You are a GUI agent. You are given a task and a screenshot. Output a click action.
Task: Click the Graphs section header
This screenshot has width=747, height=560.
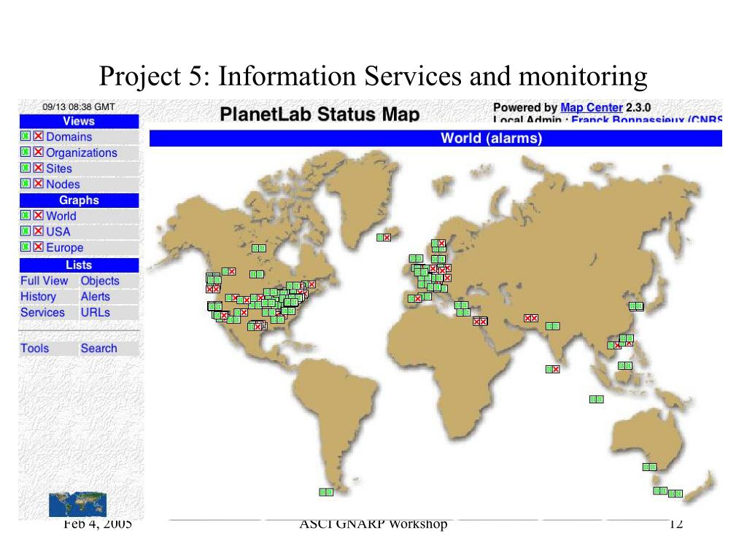79,200
